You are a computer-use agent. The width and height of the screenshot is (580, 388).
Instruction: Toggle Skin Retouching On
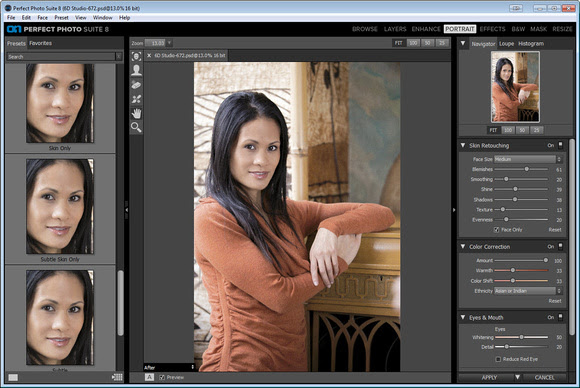click(x=551, y=146)
